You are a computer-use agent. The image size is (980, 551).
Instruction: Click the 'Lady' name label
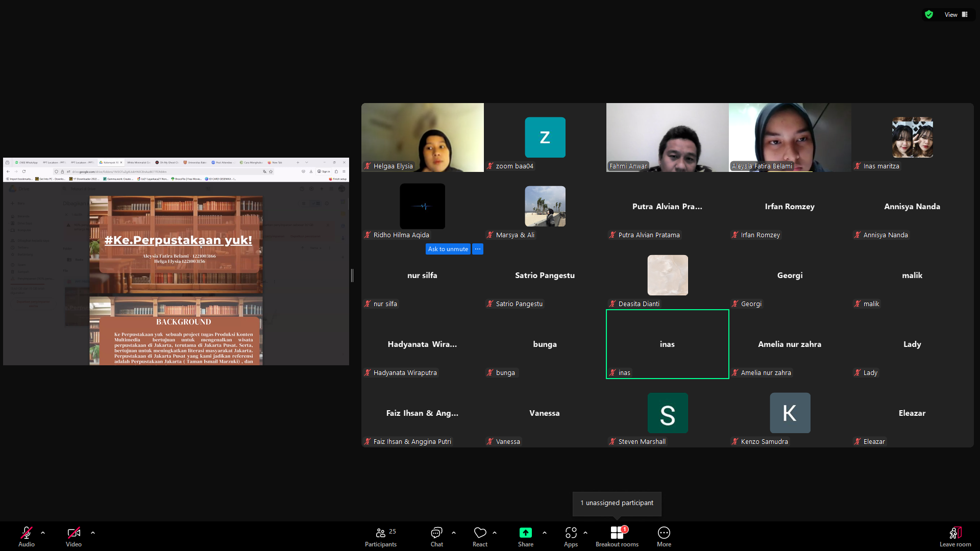[870, 372]
